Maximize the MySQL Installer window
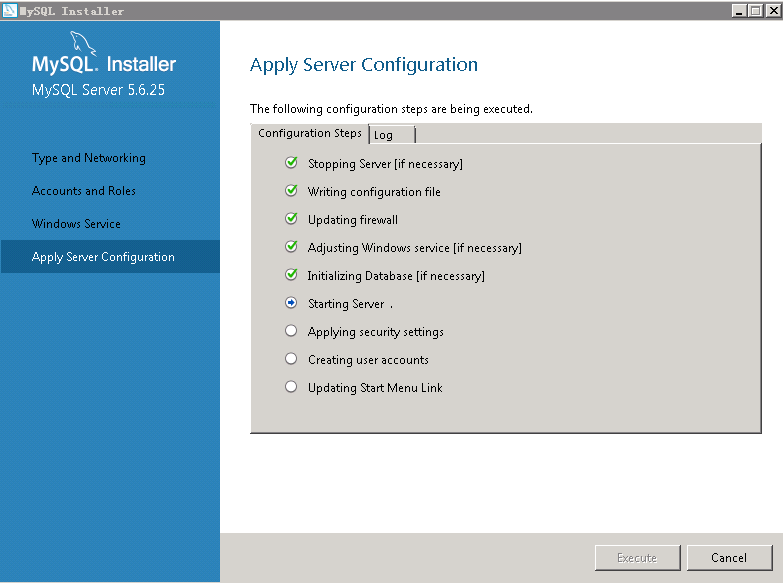This screenshot has width=783, height=583. pyautogui.click(x=755, y=10)
